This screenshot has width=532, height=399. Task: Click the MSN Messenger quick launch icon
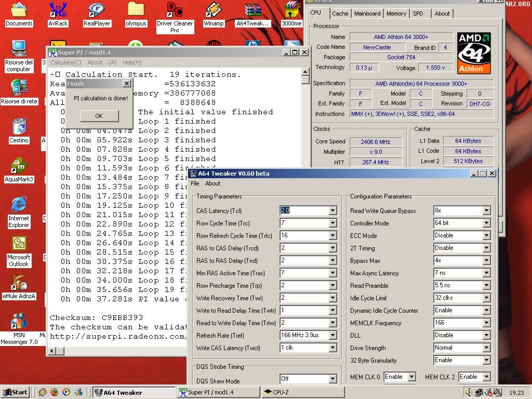(78, 392)
